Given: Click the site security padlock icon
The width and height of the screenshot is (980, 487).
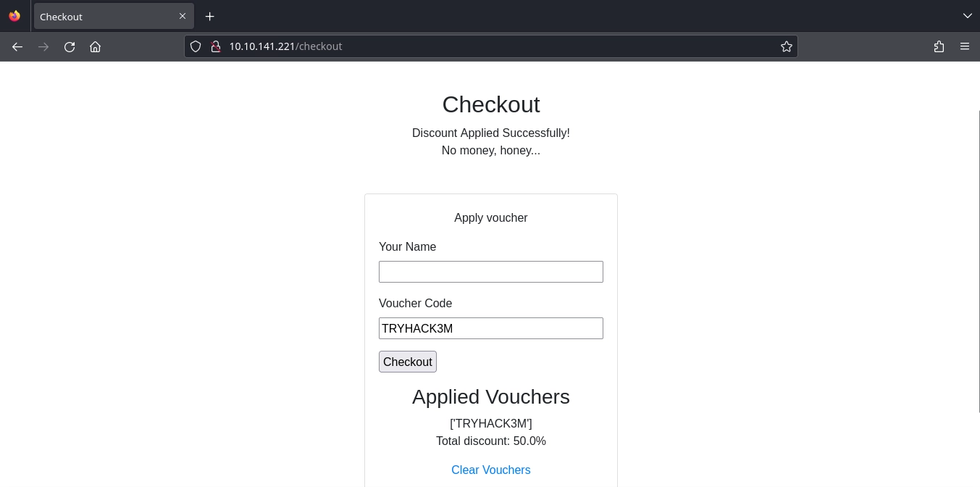Looking at the screenshot, I should click(216, 46).
